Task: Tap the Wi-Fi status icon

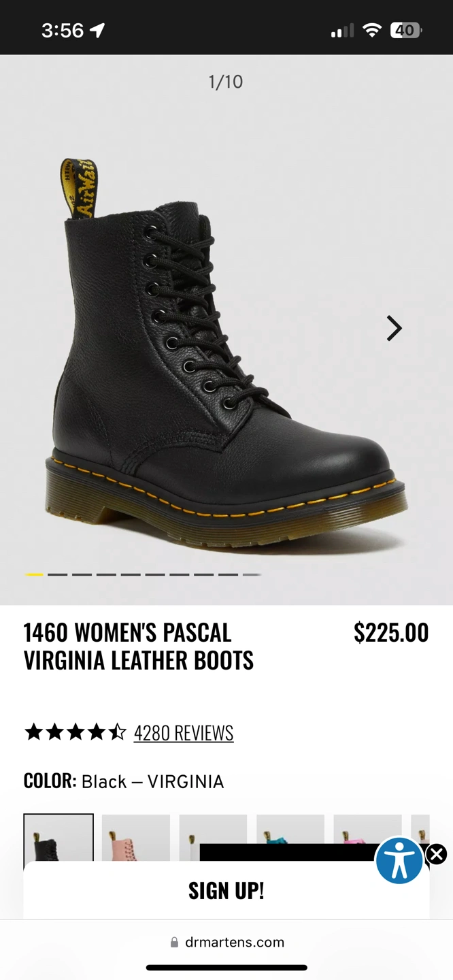Action: [372, 30]
